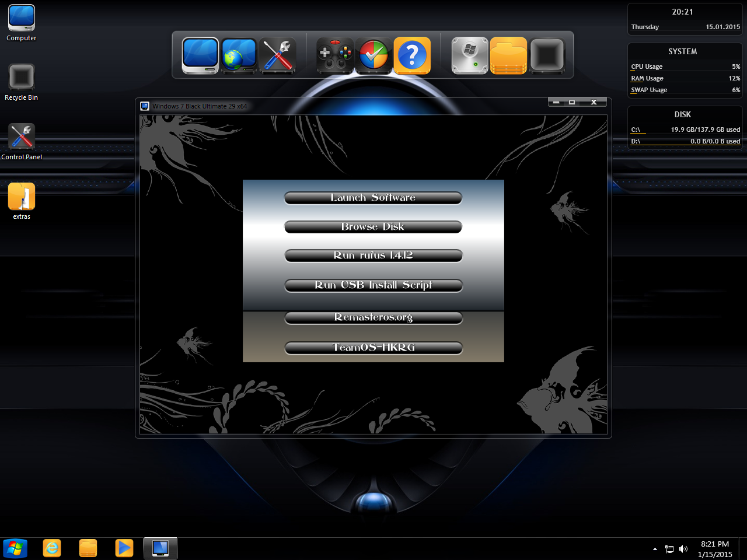Image resolution: width=747 pixels, height=560 pixels.
Task: Click the Windows hard drive dock icon
Action: 470,55
